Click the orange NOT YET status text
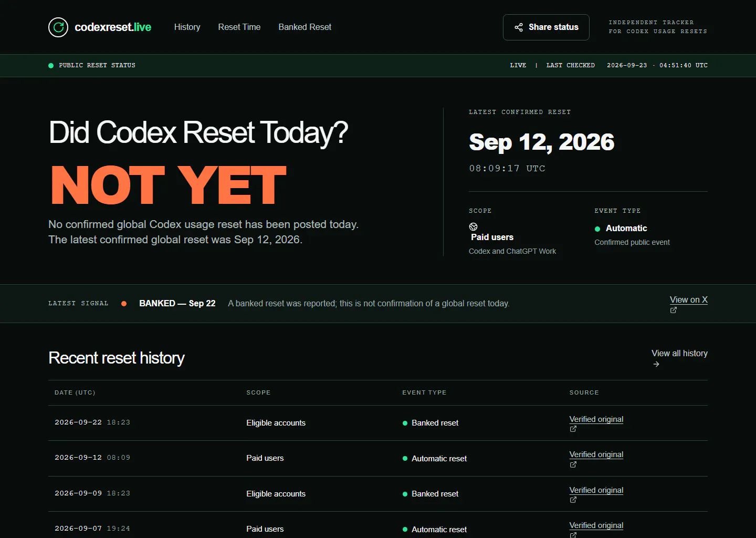The height and width of the screenshot is (538, 756). (169, 185)
